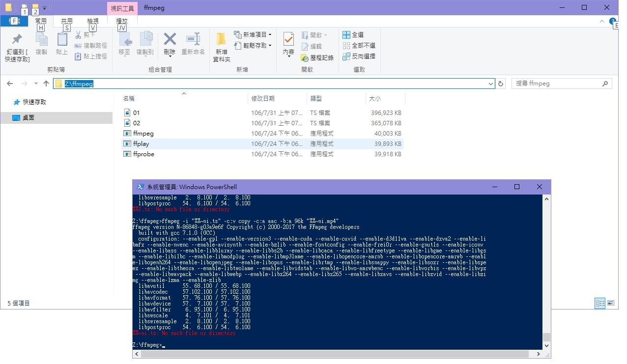Click the address bar showing Z:\ffmpeg
The image size is (627, 364).
click(274, 84)
